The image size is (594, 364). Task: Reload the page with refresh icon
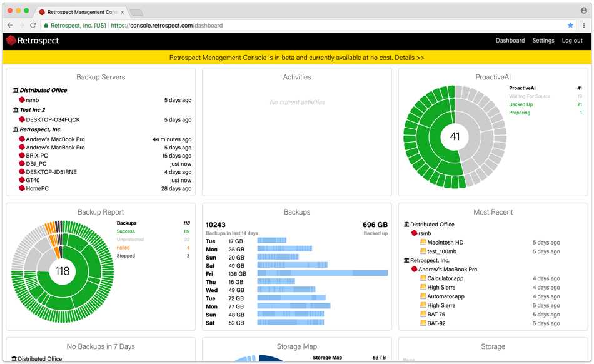coord(33,26)
